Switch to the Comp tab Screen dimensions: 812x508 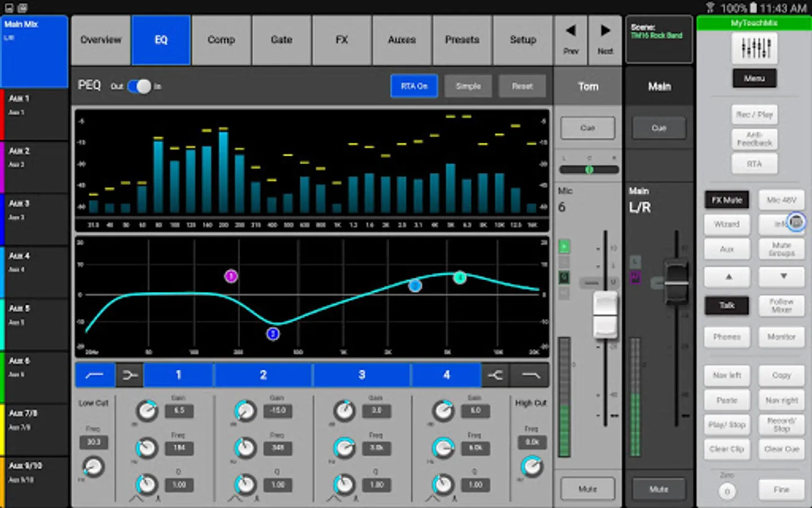coord(221,40)
